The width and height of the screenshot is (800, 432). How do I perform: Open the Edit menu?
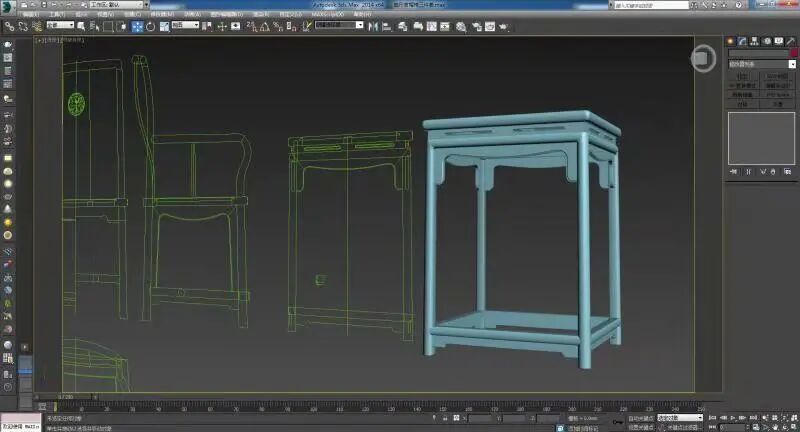pos(31,15)
